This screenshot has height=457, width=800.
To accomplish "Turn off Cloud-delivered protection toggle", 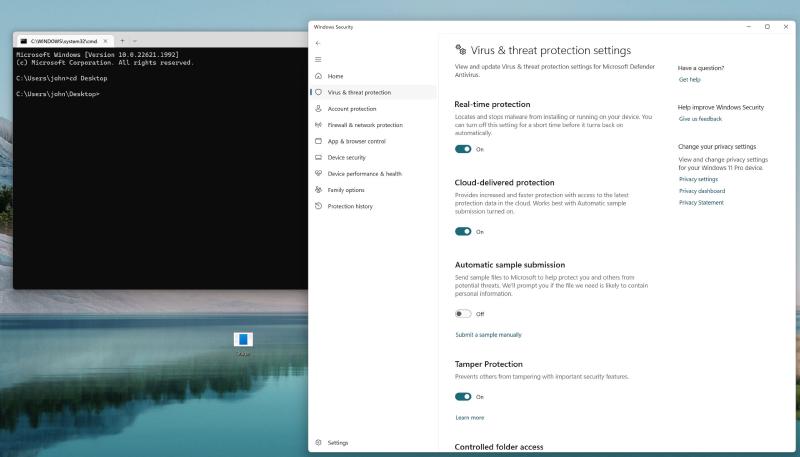I will tap(463, 232).
